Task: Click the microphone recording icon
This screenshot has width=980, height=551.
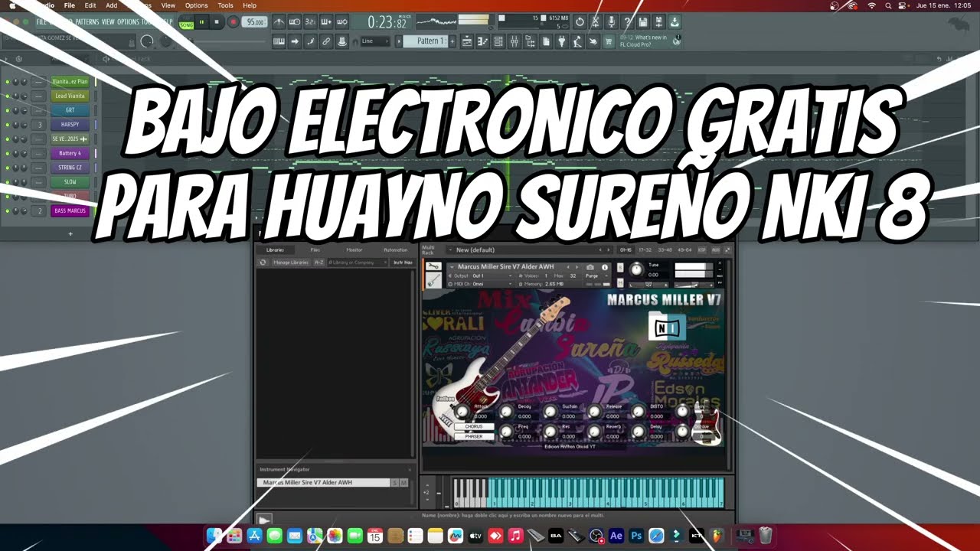Action: [612, 22]
